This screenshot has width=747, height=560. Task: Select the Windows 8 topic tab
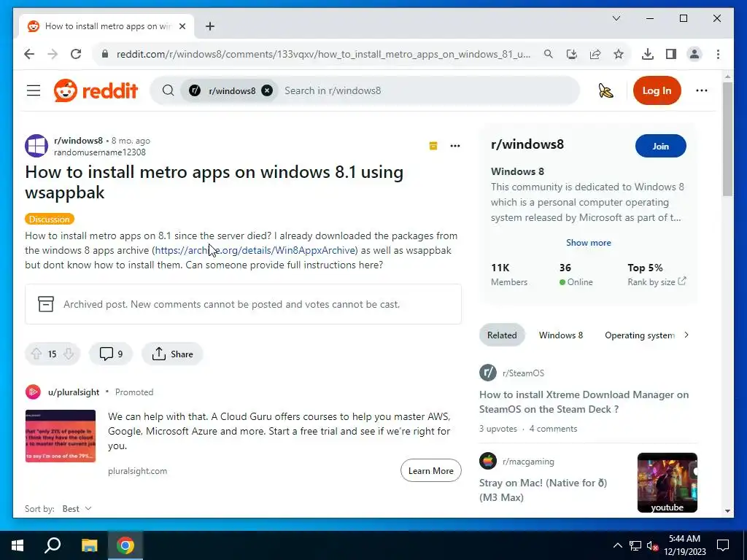click(561, 335)
